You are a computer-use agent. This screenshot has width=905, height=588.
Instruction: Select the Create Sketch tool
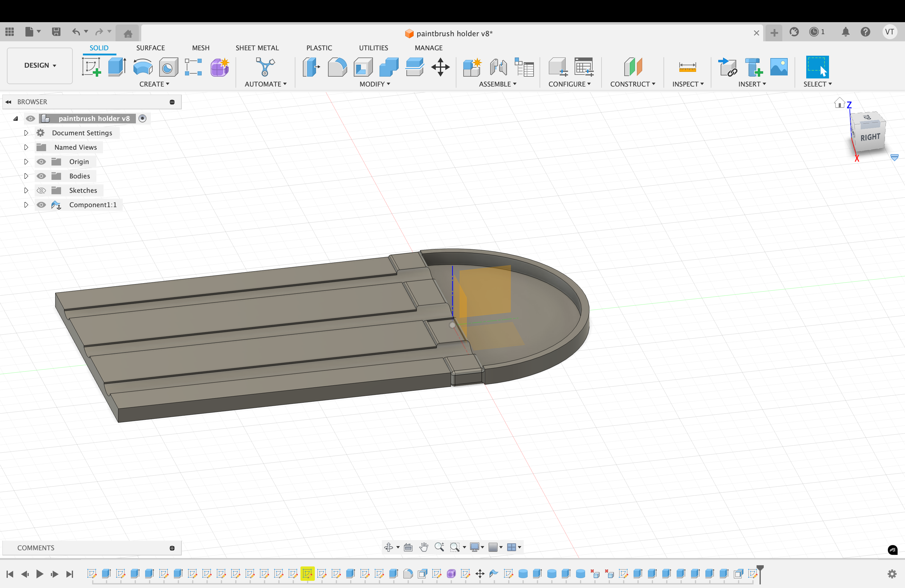click(x=91, y=67)
